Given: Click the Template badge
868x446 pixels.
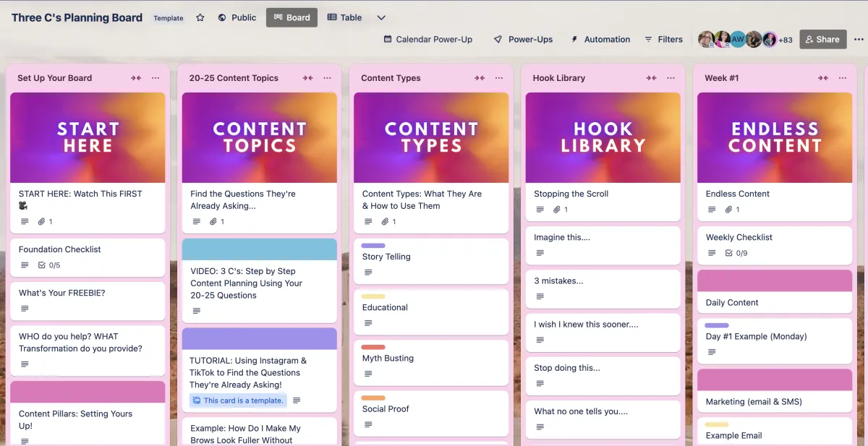Looking at the screenshot, I should pos(169,18).
